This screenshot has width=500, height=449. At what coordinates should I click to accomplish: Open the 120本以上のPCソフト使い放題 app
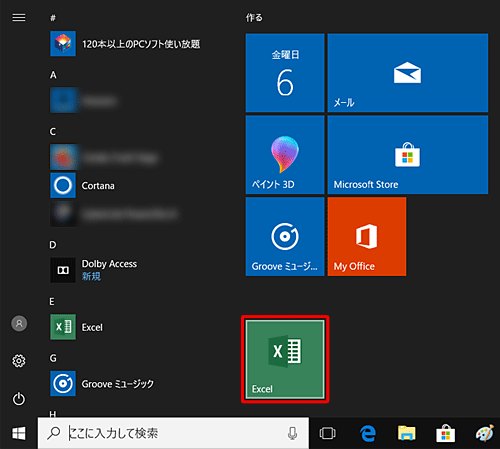[x=125, y=44]
